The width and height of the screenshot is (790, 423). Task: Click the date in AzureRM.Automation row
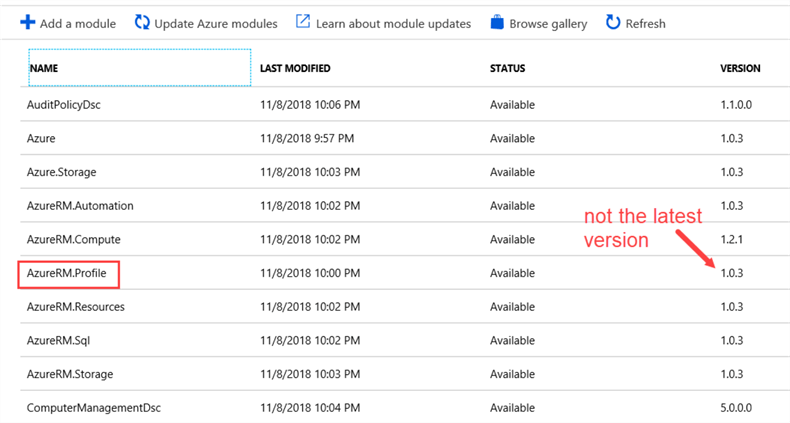pos(310,205)
